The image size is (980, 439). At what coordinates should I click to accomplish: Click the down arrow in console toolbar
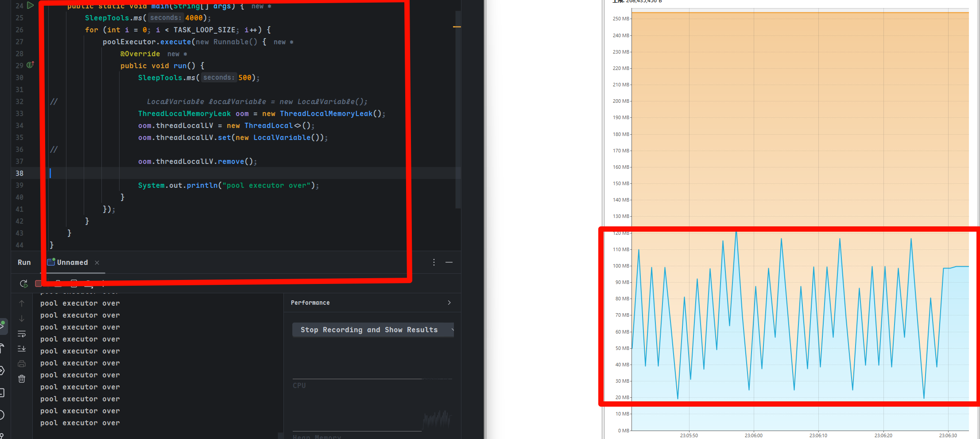(22, 319)
